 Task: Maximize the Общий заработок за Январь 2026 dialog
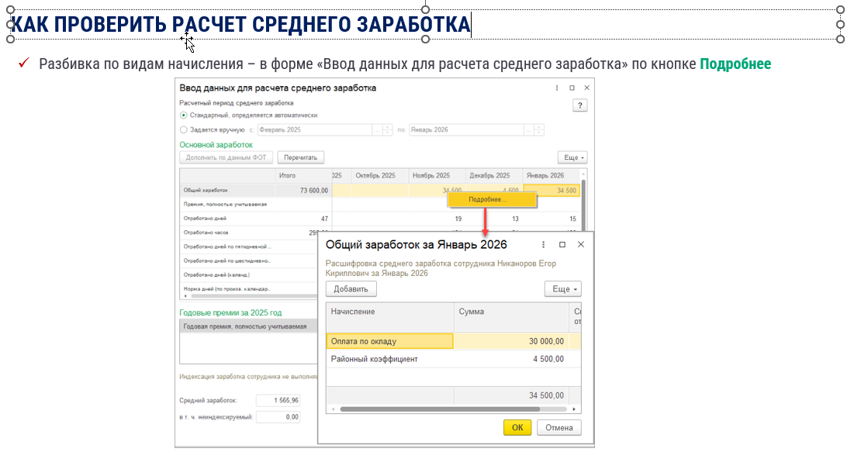562,244
